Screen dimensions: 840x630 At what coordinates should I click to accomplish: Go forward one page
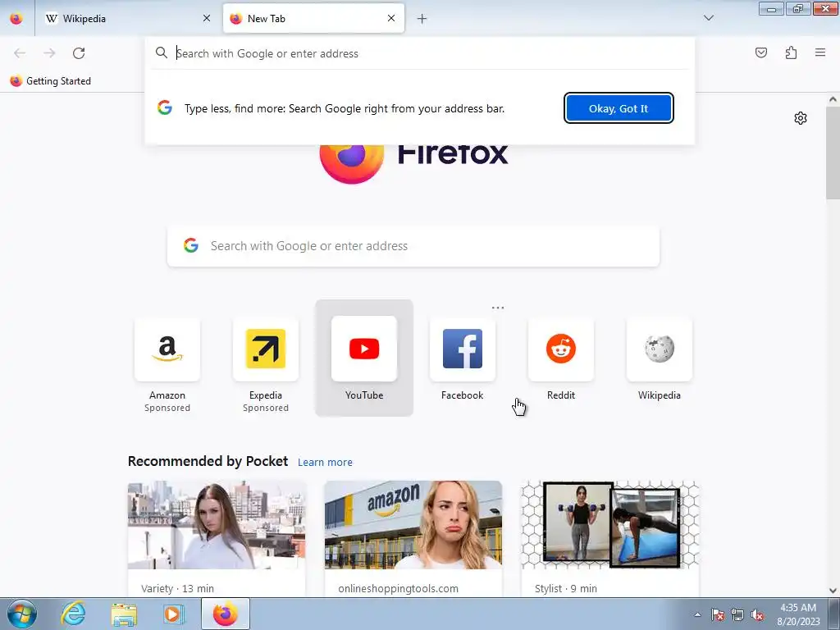click(x=49, y=53)
